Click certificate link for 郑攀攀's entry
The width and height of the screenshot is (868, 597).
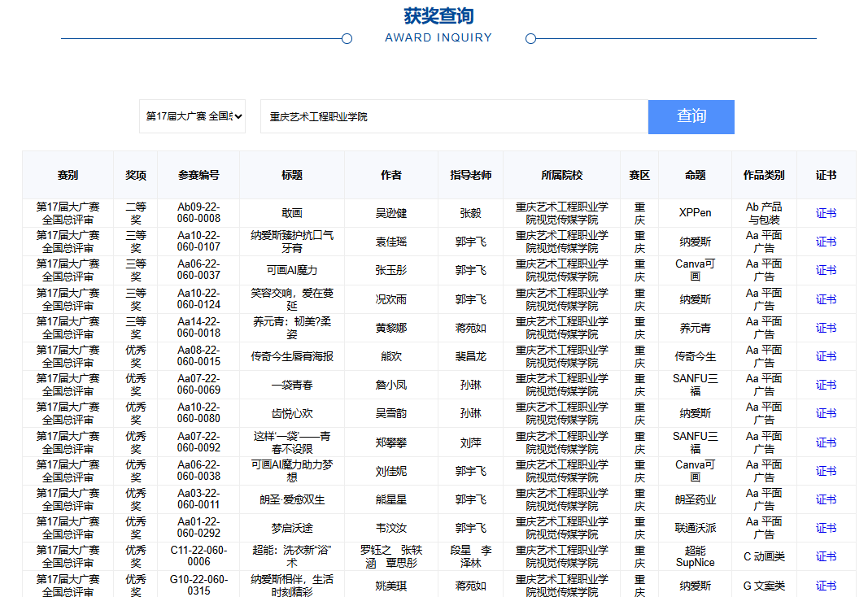click(826, 442)
